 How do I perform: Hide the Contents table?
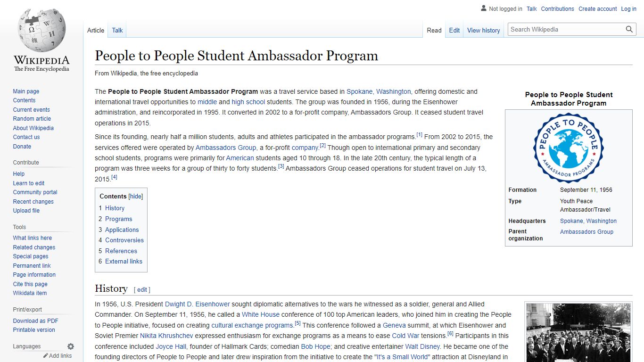(136, 197)
